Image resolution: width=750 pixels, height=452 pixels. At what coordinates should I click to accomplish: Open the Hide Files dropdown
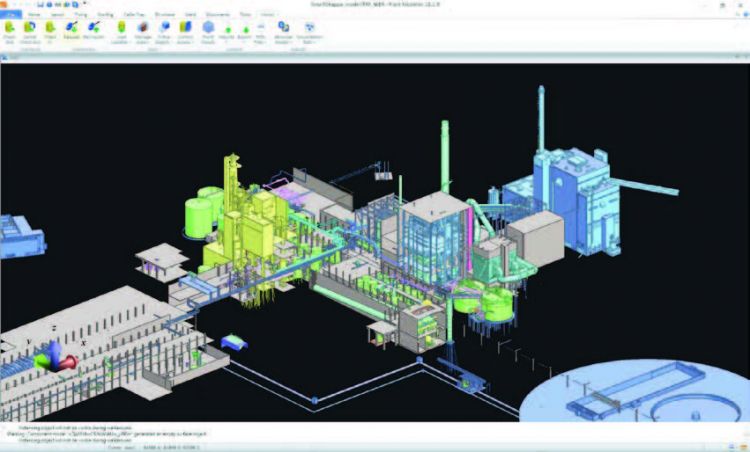point(261,32)
